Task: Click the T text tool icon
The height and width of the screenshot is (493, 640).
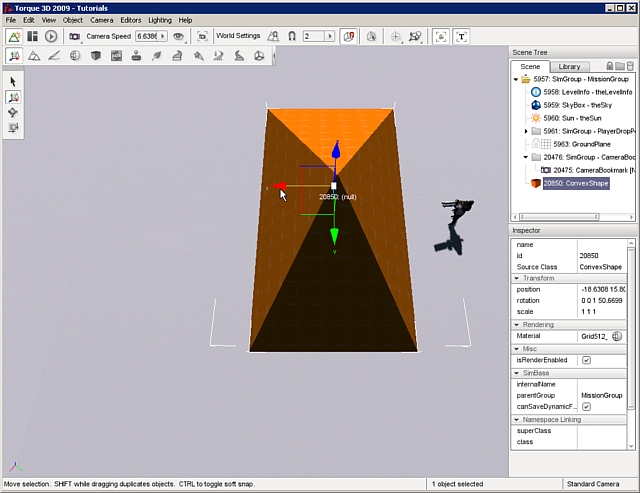Action: [461, 36]
